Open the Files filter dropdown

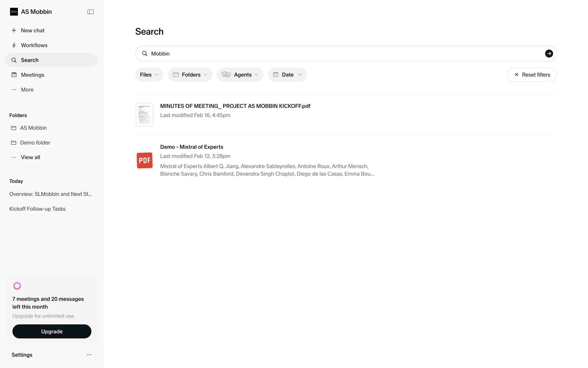tap(149, 75)
